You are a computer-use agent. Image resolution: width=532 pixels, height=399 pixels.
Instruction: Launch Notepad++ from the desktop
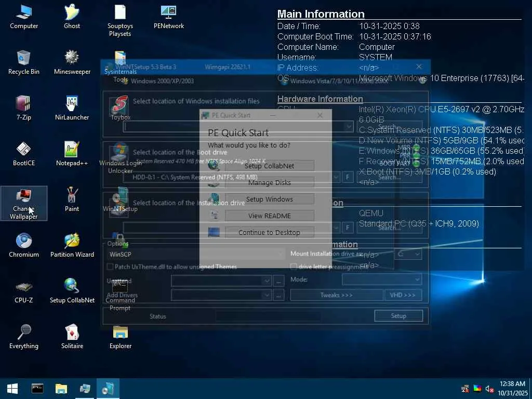click(x=72, y=154)
